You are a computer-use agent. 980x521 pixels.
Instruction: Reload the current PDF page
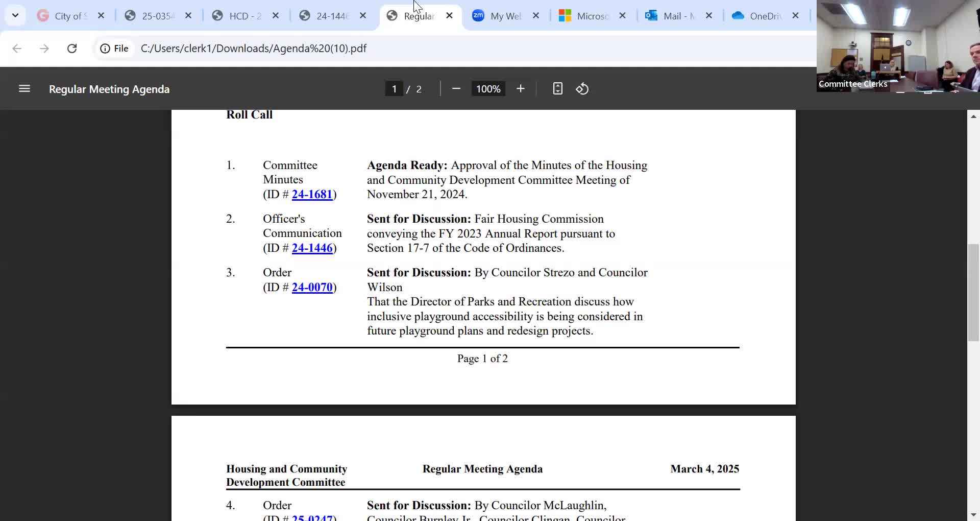(72, 49)
